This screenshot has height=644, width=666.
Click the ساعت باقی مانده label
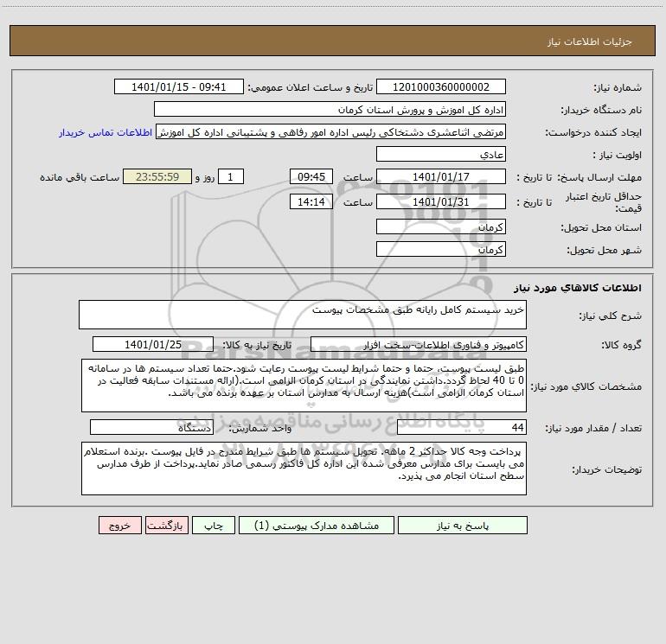80,177
